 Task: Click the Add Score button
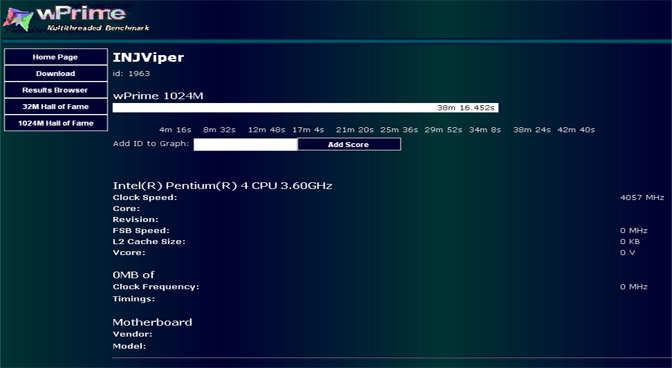tap(349, 144)
